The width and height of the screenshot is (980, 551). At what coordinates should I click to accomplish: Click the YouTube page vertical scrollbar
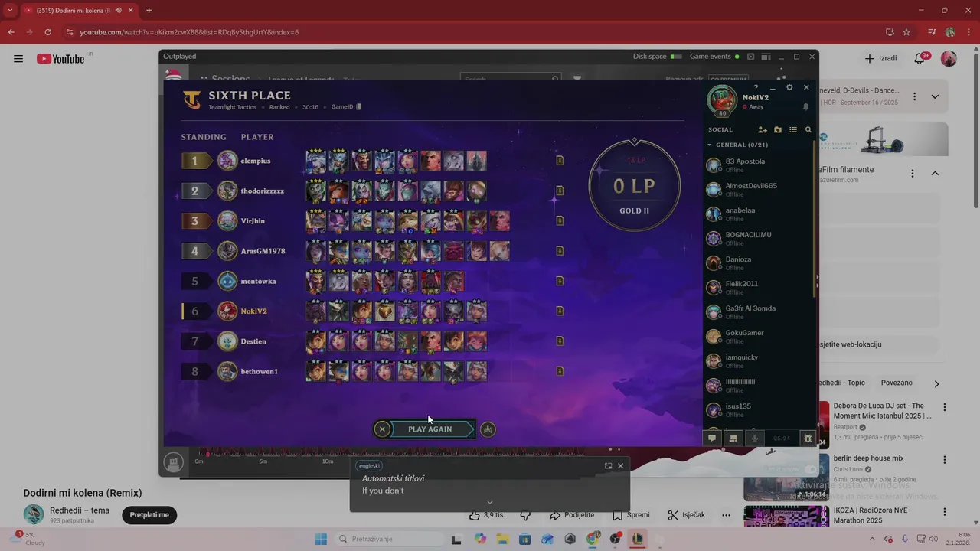975,130
